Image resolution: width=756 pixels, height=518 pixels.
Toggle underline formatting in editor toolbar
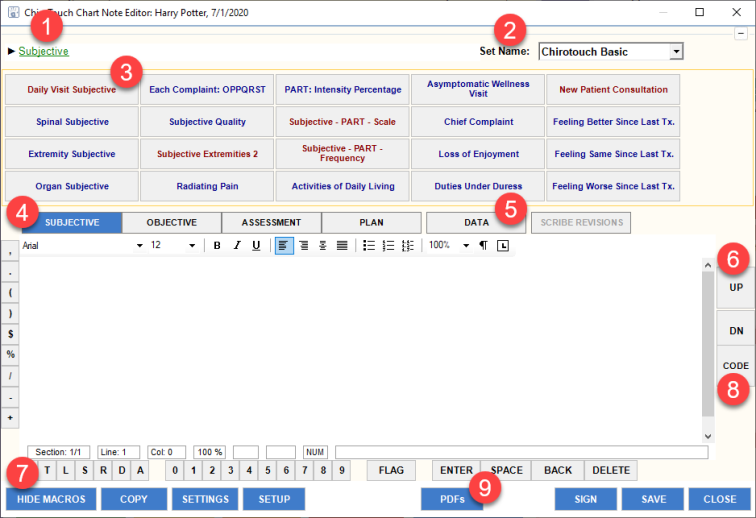pyautogui.click(x=256, y=245)
